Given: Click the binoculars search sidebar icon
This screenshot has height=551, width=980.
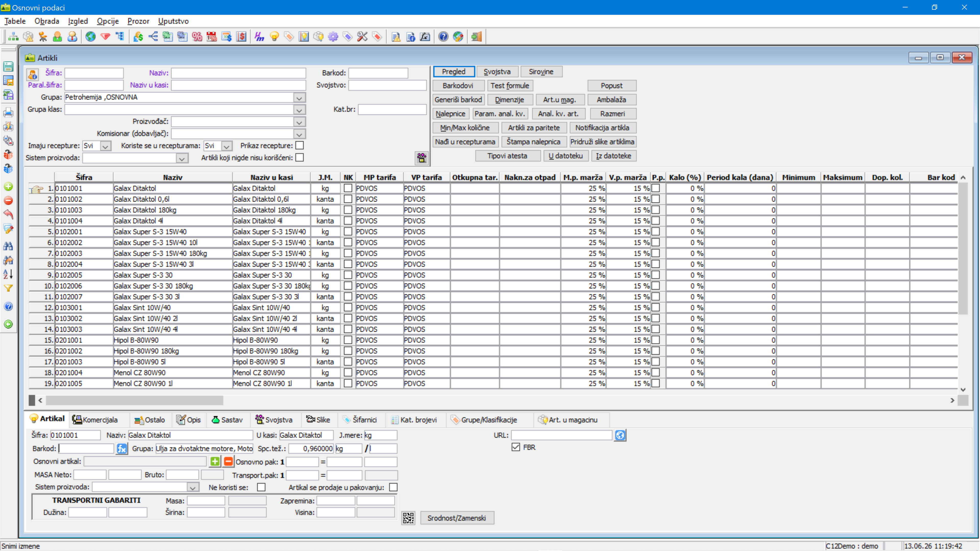Looking at the screenshot, I should [x=8, y=246].
